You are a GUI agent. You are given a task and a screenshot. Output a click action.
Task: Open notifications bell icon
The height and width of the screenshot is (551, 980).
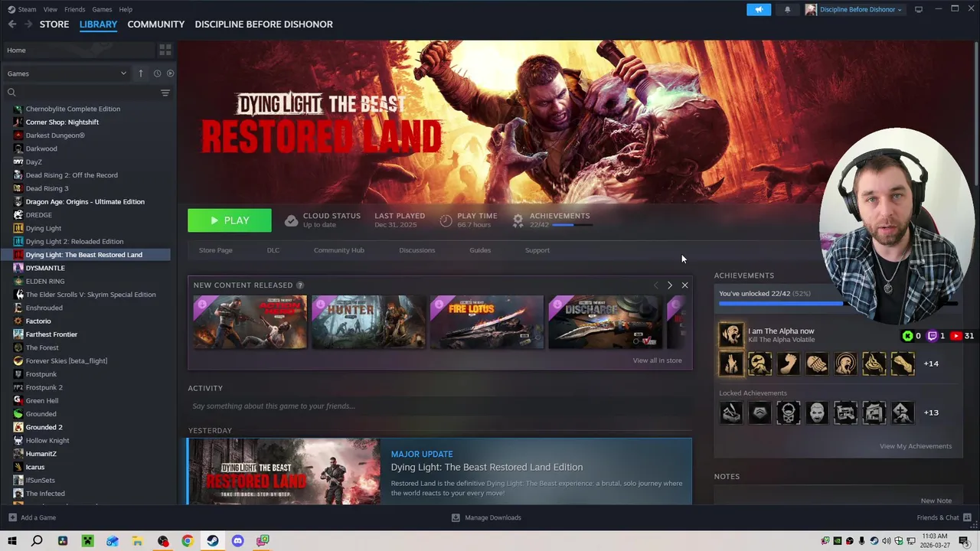click(x=787, y=9)
